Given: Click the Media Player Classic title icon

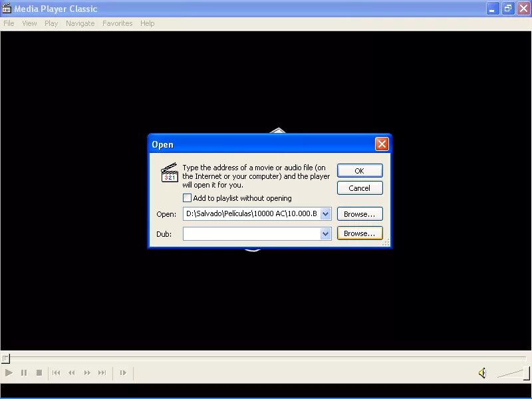Looking at the screenshot, I should [x=6, y=8].
